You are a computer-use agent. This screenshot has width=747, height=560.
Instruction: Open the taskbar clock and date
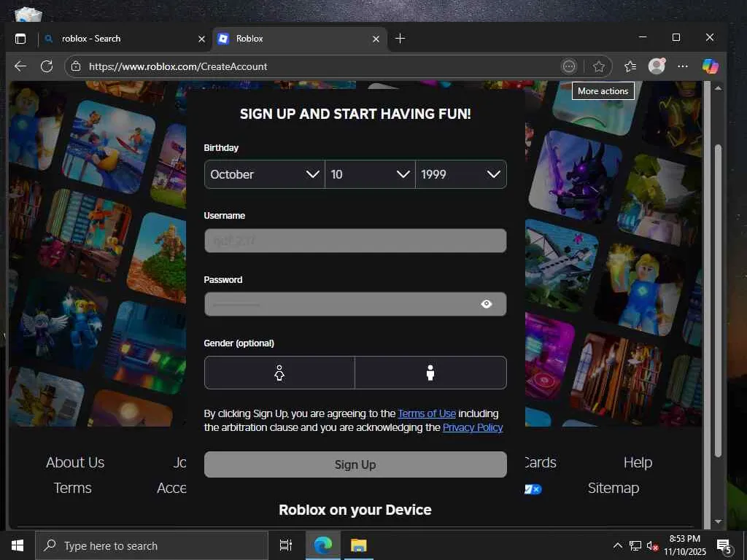coord(684,545)
